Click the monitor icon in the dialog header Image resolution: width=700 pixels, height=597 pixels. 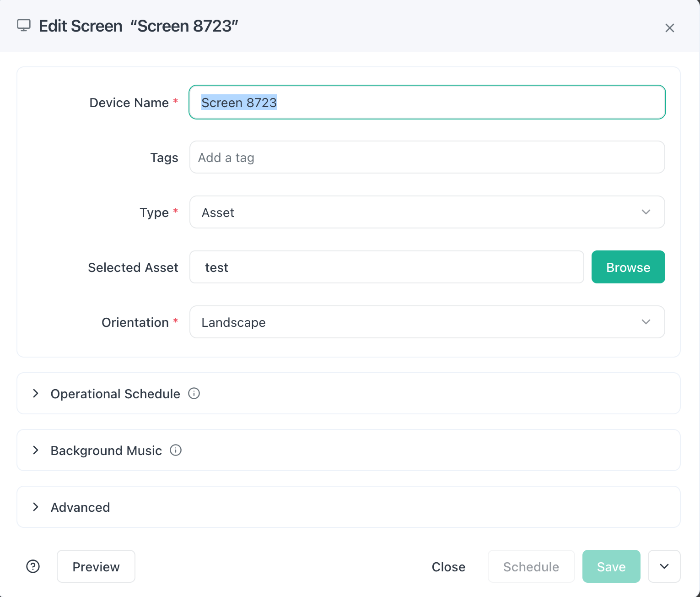tap(24, 26)
